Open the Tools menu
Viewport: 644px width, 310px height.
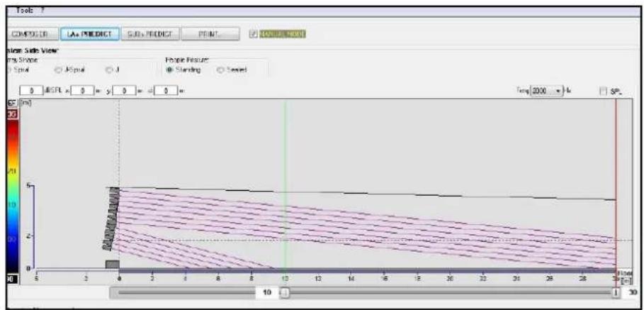click(x=24, y=10)
